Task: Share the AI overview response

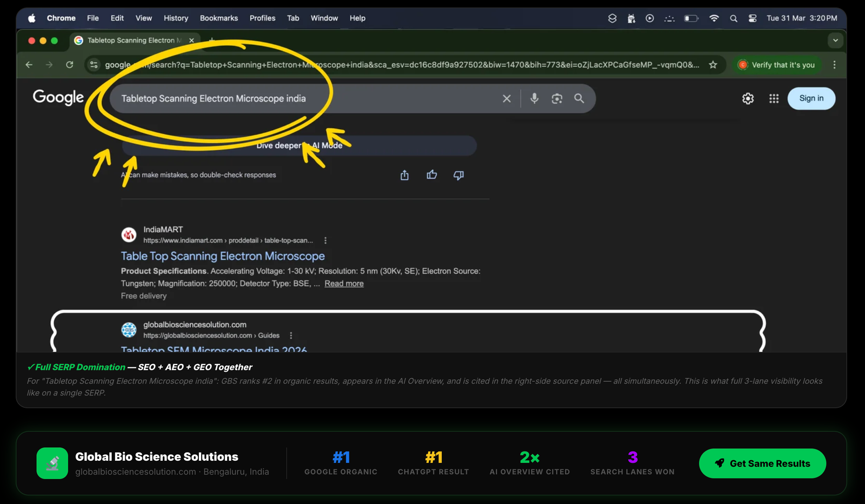Action: coord(404,175)
